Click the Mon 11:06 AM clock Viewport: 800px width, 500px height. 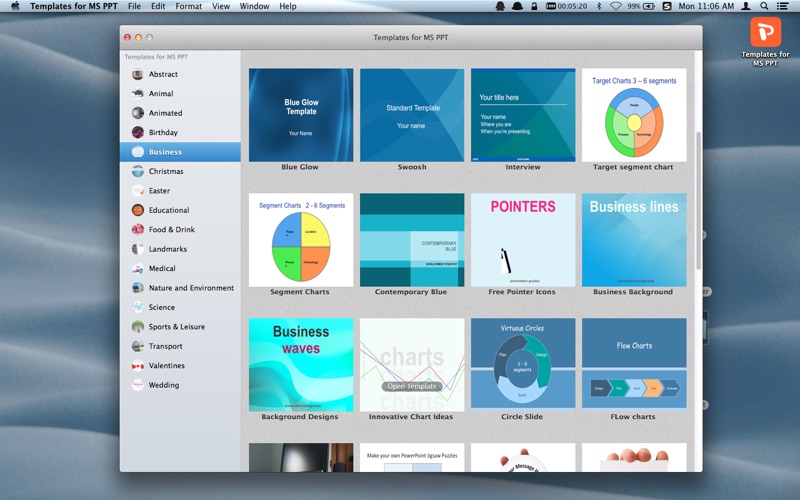706,6
